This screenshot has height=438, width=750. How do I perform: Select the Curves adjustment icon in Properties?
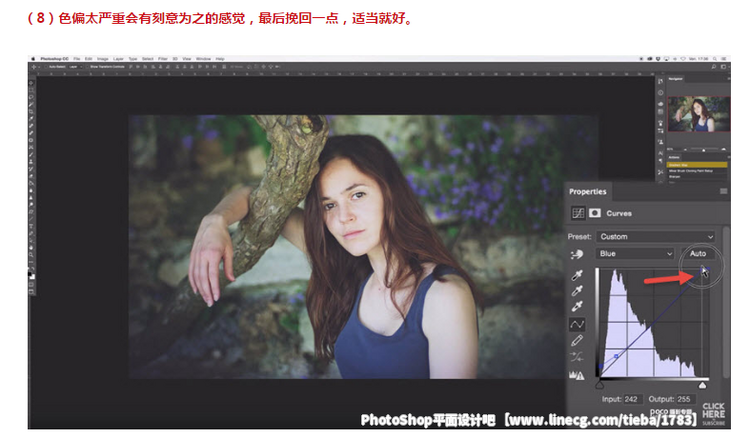578,213
